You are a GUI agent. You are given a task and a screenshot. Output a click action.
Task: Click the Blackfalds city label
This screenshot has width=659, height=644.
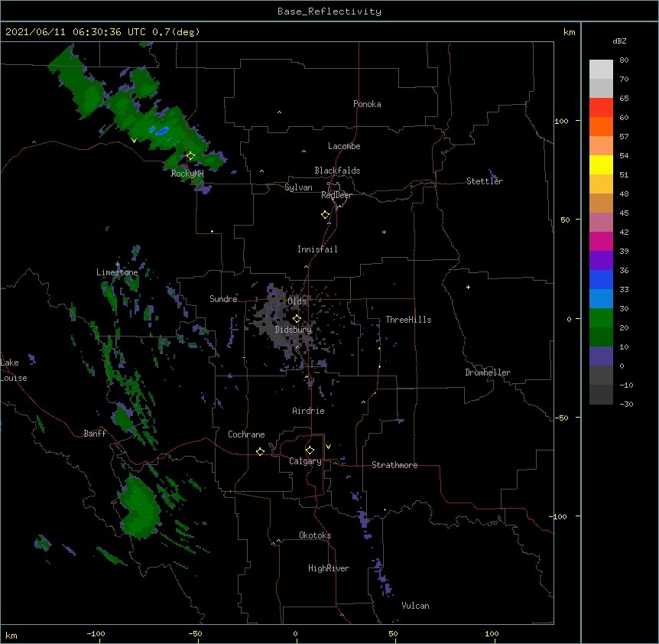pyautogui.click(x=337, y=171)
